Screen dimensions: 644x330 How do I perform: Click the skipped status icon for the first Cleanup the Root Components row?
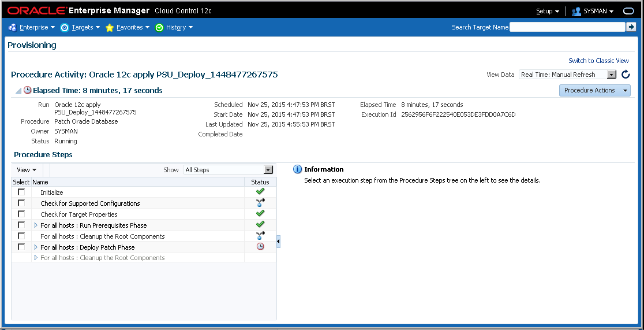260,236
